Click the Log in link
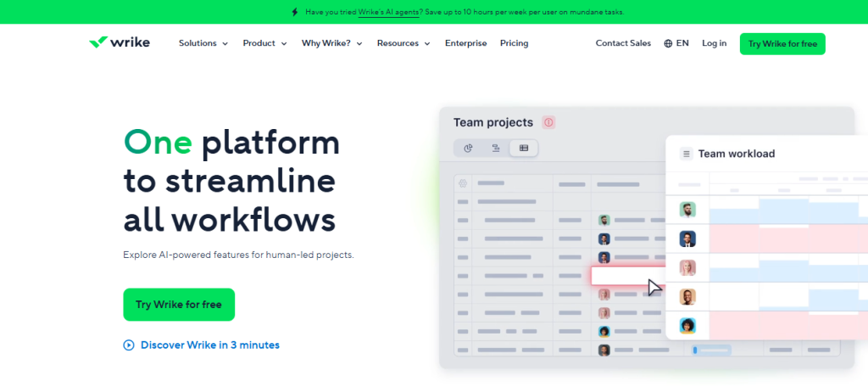Viewport: 868px width, 387px height. click(x=714, y=43)
